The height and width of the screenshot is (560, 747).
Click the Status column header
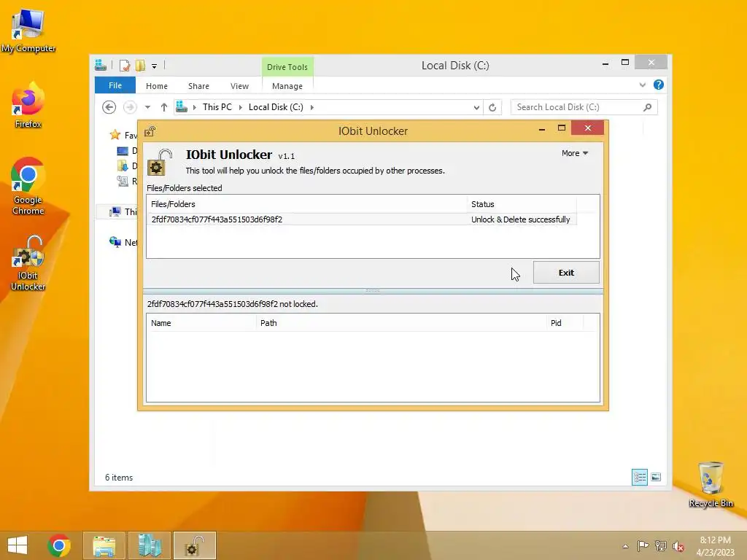(522, 204)
